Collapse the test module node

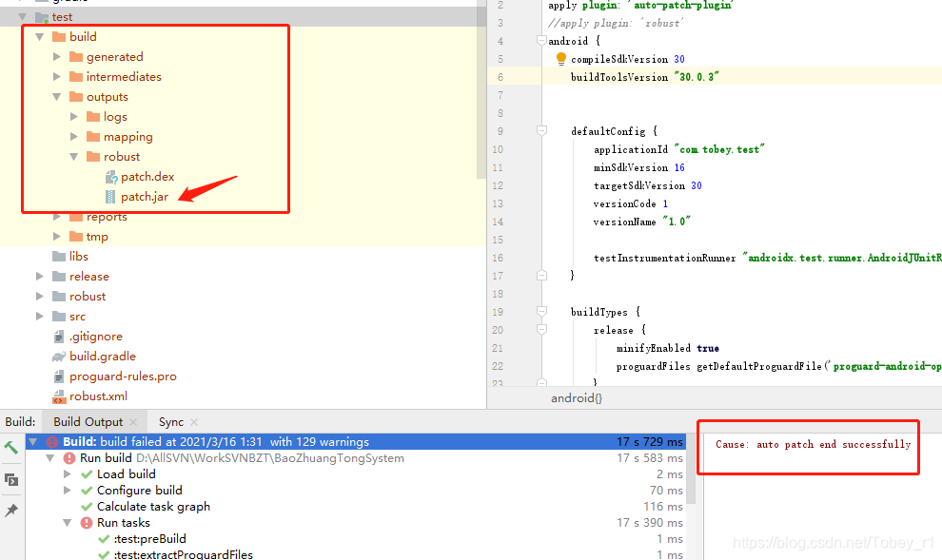tap(23, 17)
